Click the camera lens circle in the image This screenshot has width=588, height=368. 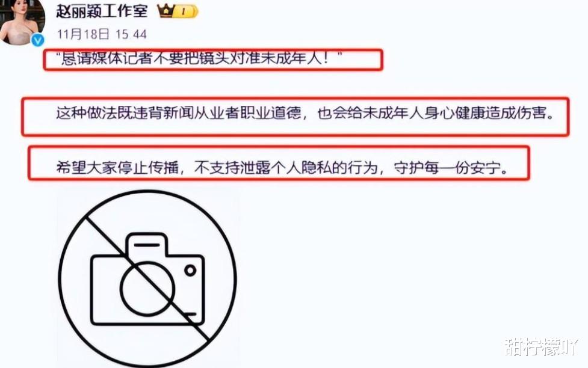(x=147, y=289)
